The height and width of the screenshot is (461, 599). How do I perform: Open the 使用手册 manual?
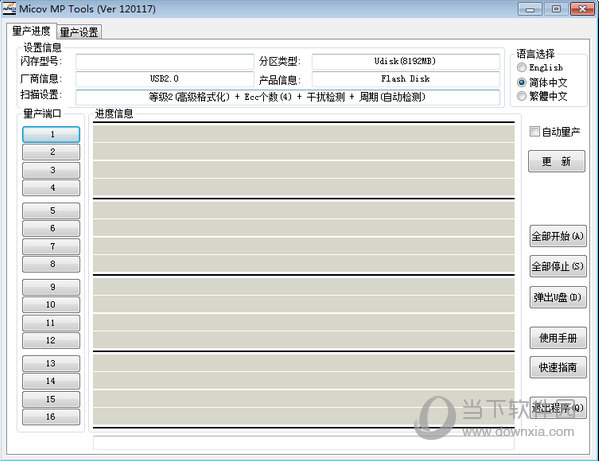(x=558, y=338)
